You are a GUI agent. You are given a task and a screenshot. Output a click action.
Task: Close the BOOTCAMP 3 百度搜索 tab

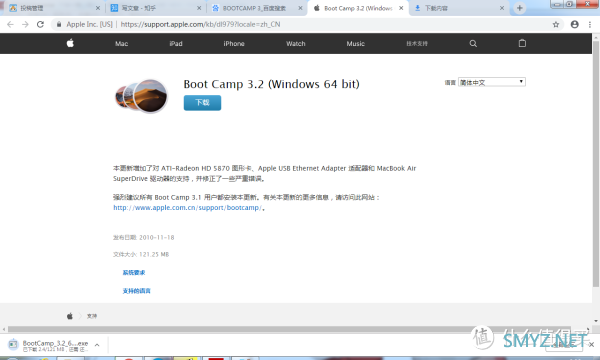click(300, 8)
